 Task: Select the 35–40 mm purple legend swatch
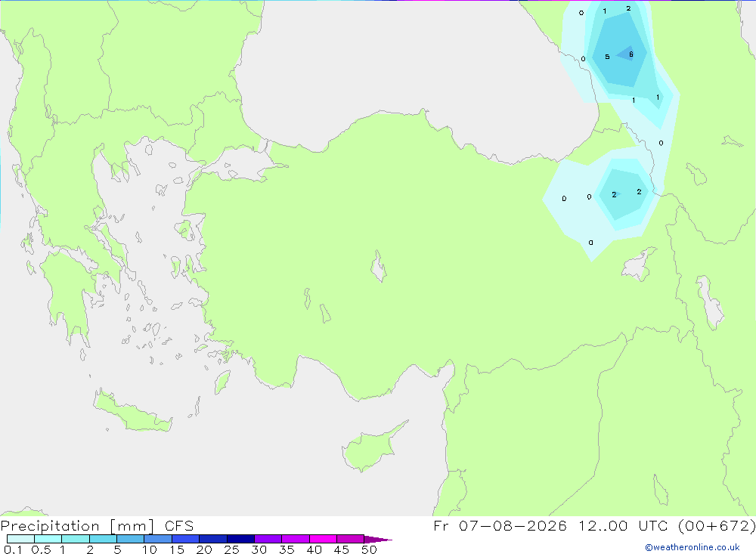coord(296,539)
